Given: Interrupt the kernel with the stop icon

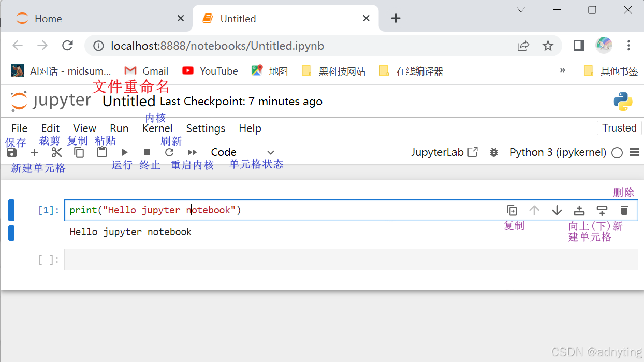Looking at the screenshot, I should (147, 152).
